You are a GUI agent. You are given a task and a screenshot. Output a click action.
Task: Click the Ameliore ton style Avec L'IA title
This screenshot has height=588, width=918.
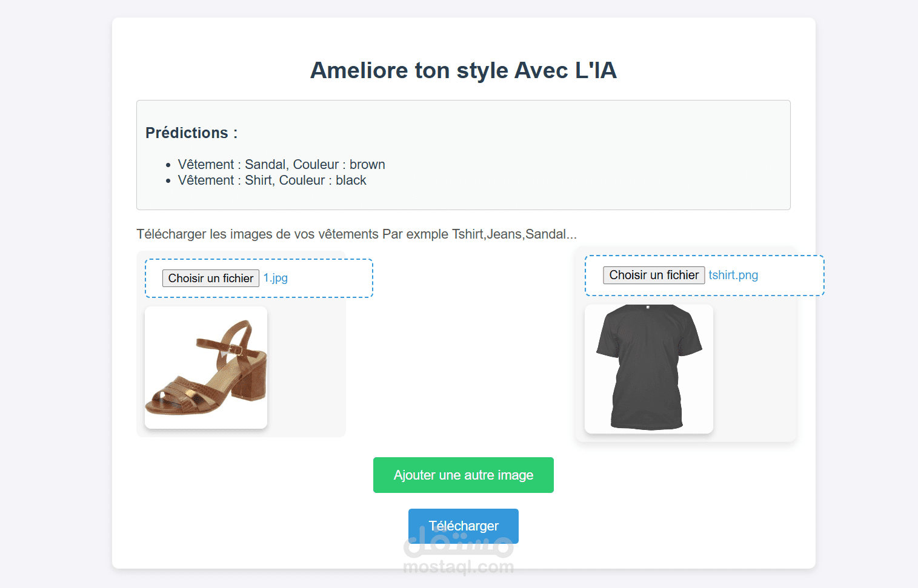[x=464, y=70]
